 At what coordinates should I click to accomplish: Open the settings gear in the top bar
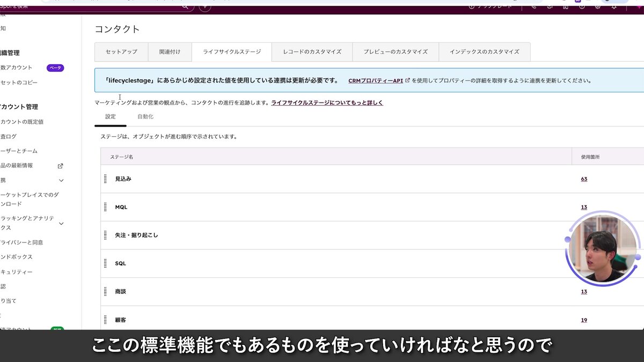[x=597, y=8]
